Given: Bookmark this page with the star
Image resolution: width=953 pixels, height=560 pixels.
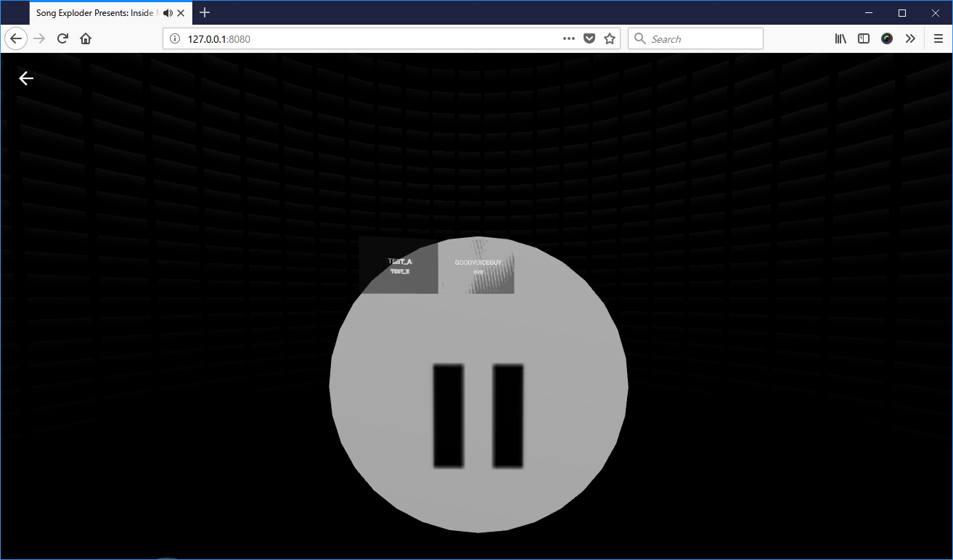Looking at the screenshot, I should [610, 39].
